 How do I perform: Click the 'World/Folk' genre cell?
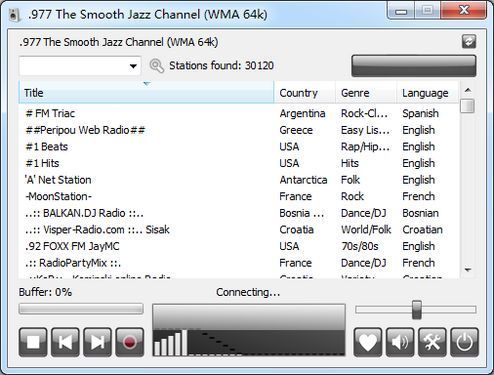pyautogui.click(x=366, y=230)
